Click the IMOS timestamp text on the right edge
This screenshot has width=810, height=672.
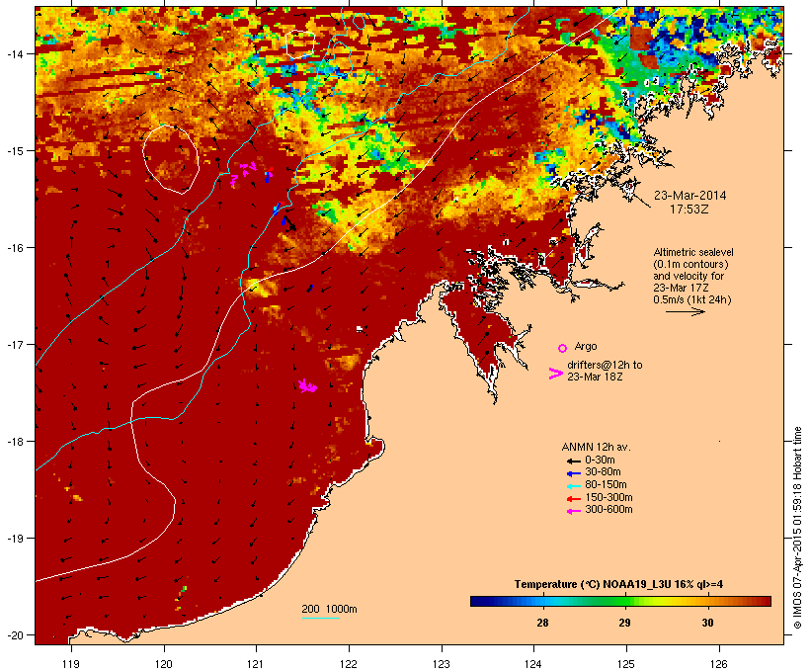pos(797,528)
